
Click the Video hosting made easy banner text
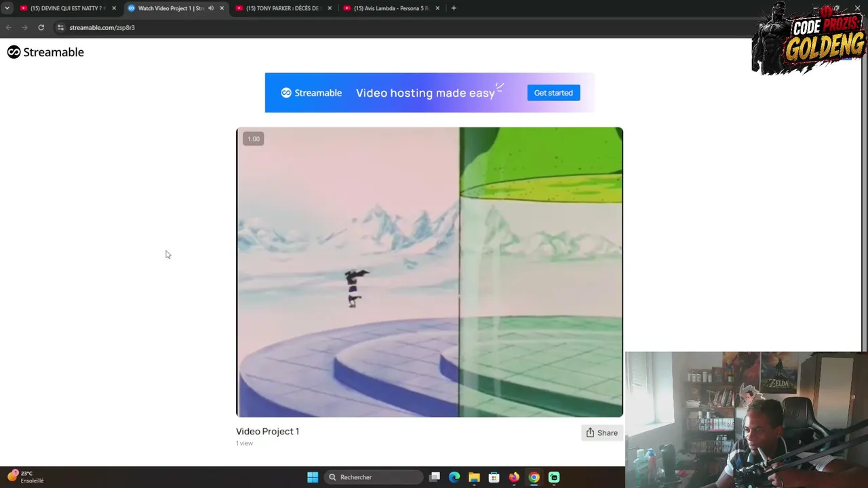point(425,93)
